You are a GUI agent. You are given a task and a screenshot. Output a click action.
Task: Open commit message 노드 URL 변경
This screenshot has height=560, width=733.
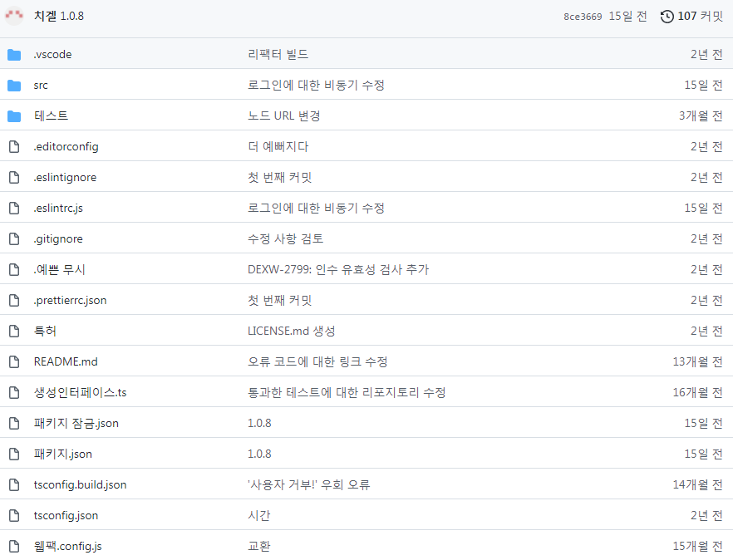pos(283,116)
